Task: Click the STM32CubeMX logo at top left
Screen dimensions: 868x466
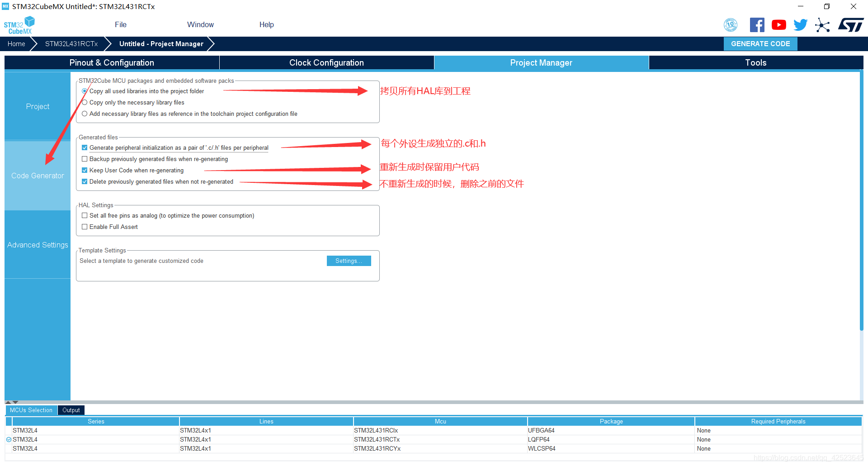Action: point(19,24)
